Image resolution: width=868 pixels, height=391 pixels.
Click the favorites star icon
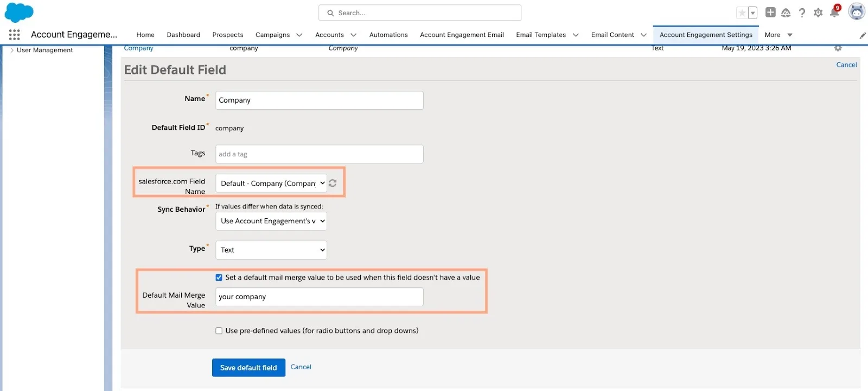tap(742, 13)
